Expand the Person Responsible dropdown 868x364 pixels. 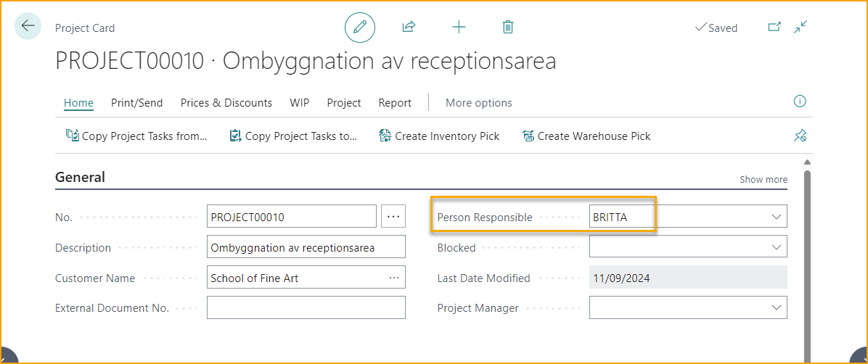tap(776, 217)
